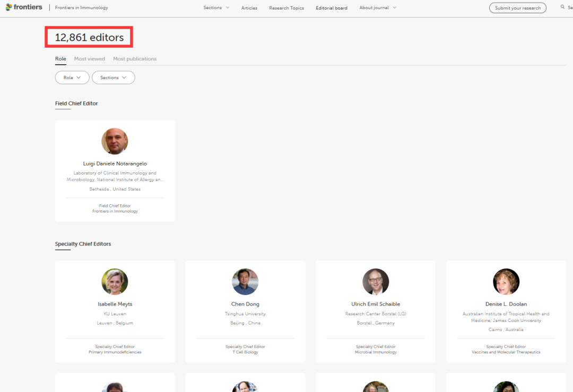
Task: Expand About journal menu
Action: point(378,7)
